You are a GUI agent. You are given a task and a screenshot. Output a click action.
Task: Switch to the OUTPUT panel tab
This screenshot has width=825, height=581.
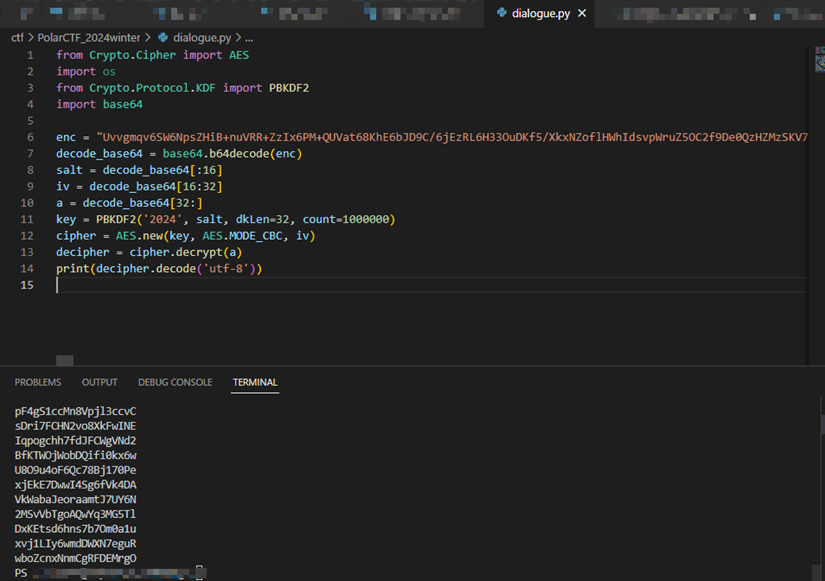tap(99, 382)
